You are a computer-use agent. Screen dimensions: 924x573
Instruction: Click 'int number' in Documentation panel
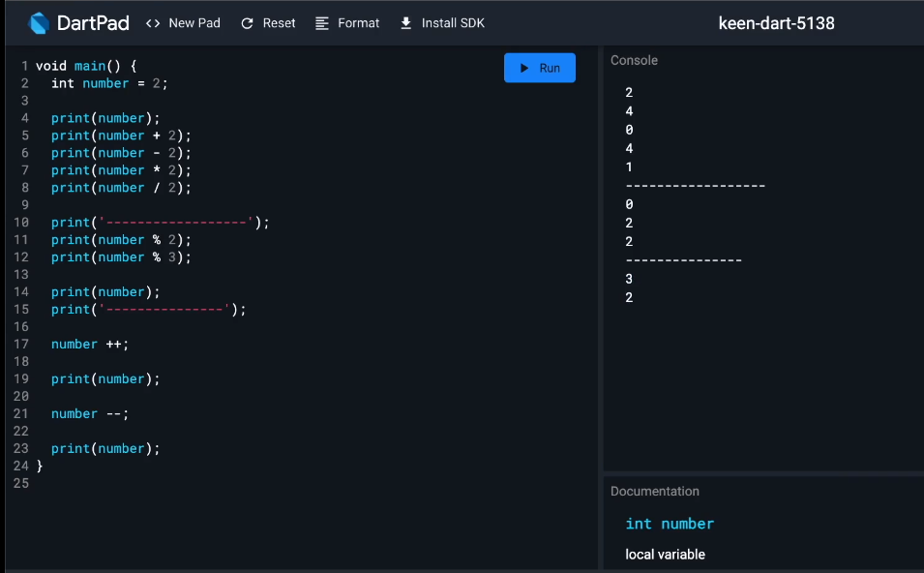[x=670, y=524]
